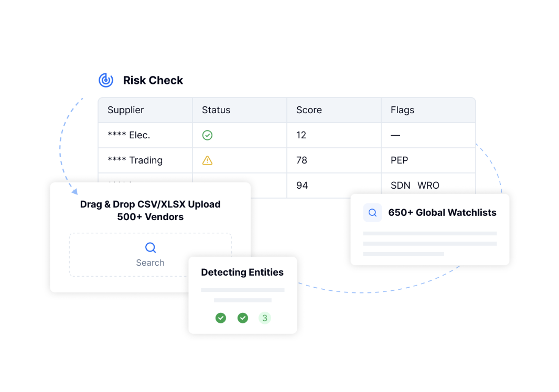
Task: Click the SDN flag
Action: (x=401, y=186)
